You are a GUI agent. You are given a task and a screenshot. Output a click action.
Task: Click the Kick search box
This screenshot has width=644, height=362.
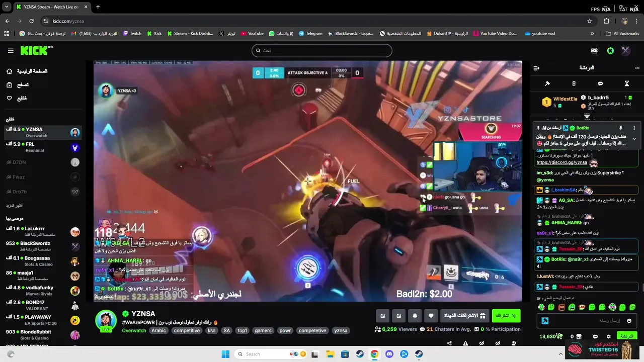tap(322, 50)
